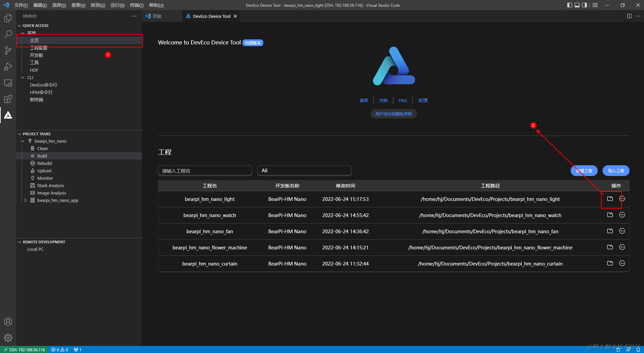Image resolution: width=644 pixels, height=353 pixels.
Task: Open the Accounts icon
Action: (8, 322)
